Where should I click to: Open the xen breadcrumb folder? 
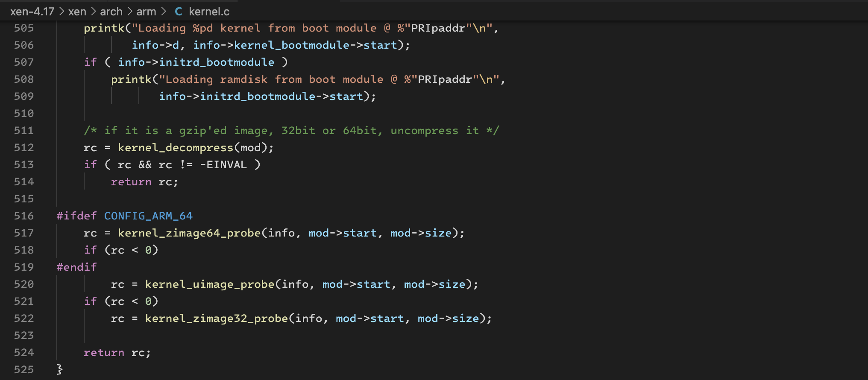77,12
